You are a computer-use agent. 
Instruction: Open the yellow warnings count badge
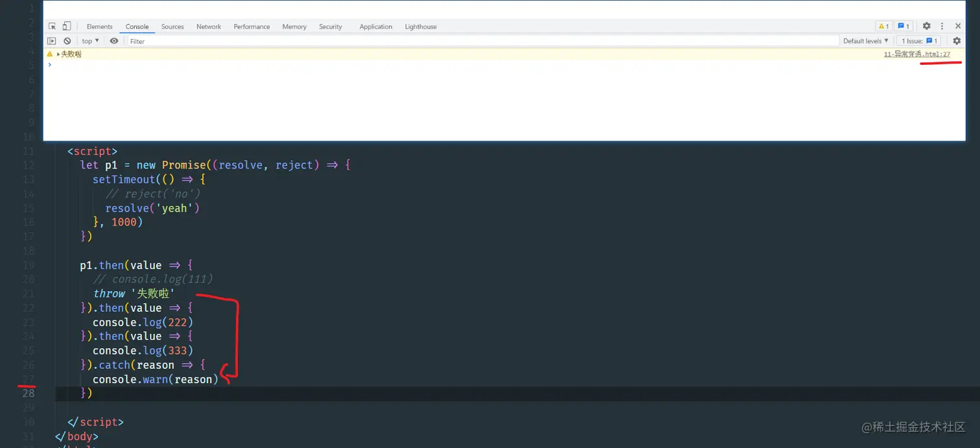pos(883,27)
